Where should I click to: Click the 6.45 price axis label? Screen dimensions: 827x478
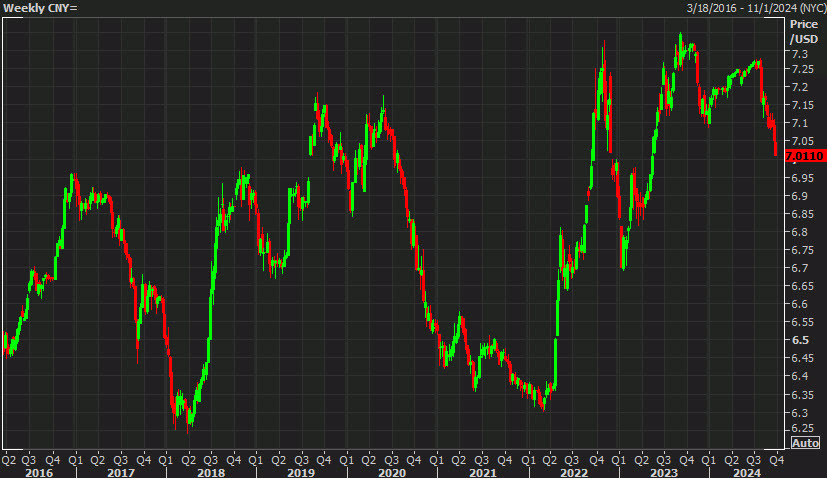802,358
